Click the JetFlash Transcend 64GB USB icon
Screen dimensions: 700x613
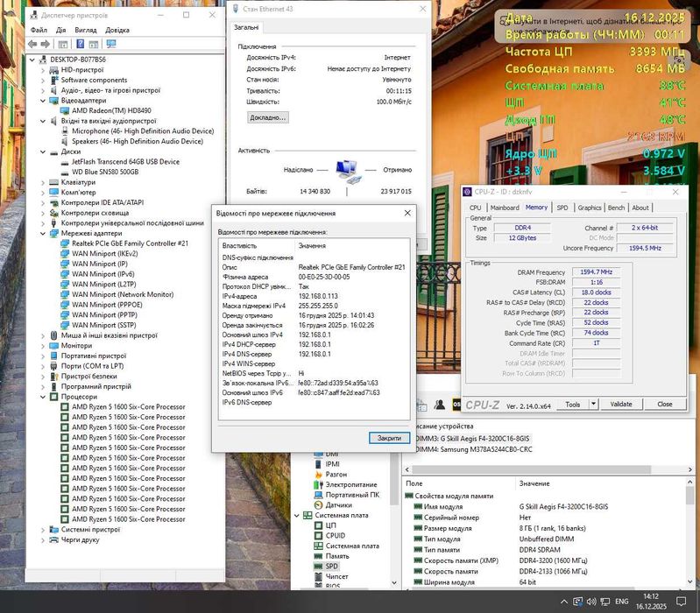pos(65,162)
